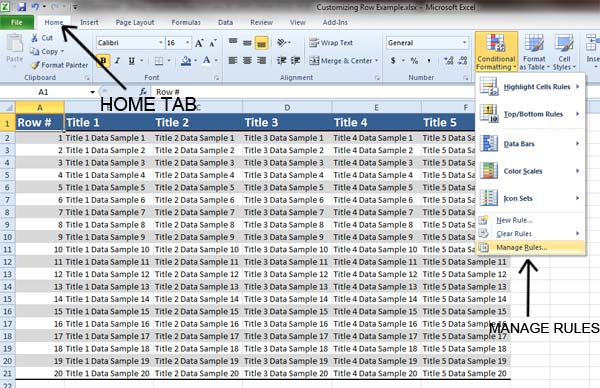Image resolution: width=600 pixels, height=388 pixels.
Task: Open Clear Rules submenu
Action: coord(530,233)
